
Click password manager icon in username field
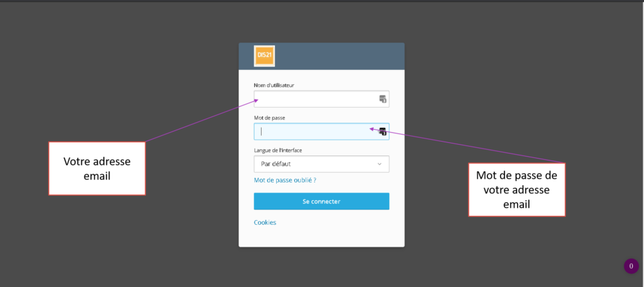click(382, 99)
